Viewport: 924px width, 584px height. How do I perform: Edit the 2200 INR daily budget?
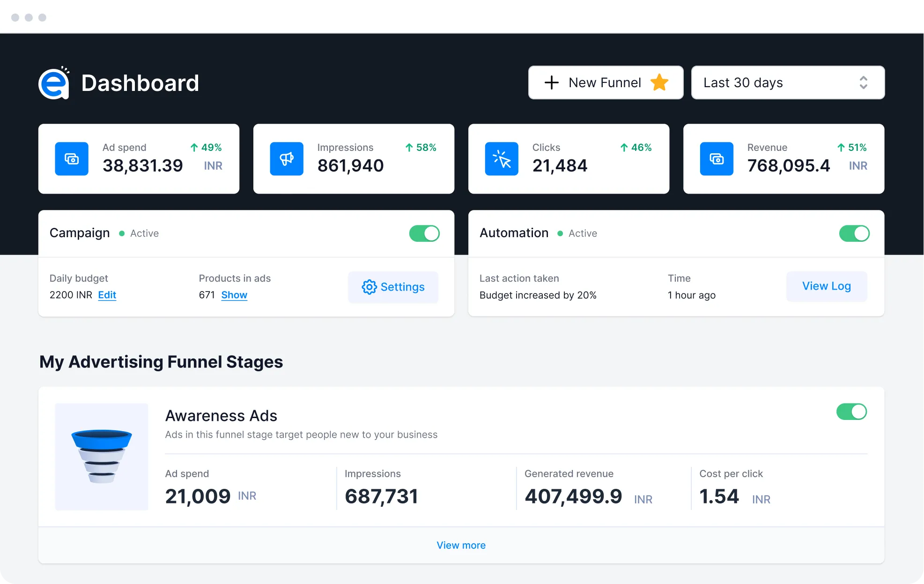pos(107,295)
